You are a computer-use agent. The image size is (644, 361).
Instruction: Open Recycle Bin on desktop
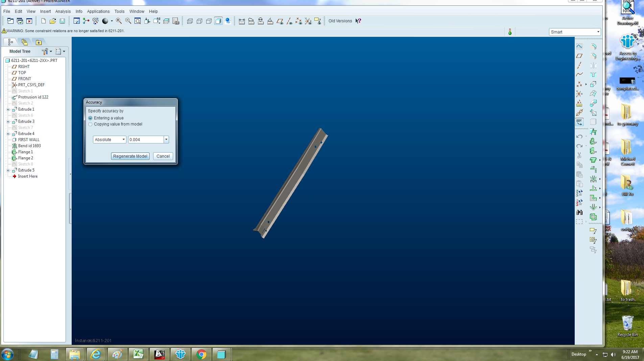pyautogui.click(x=627, y=326)
